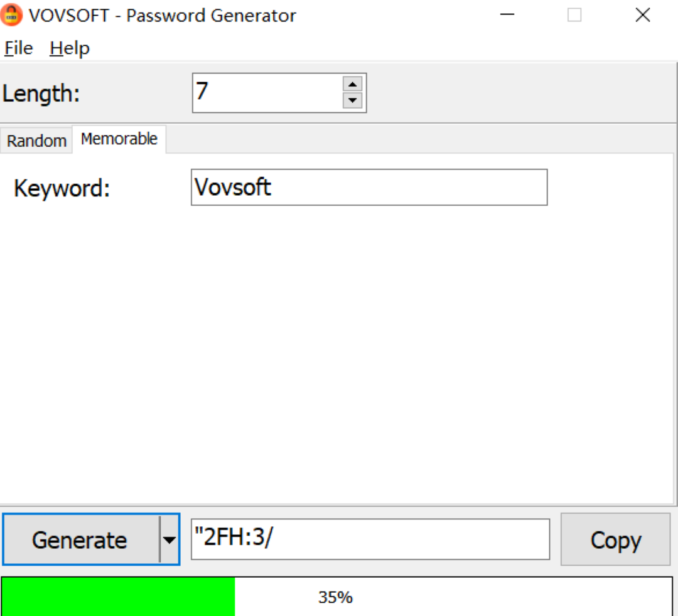Click the 35% strength indicator label
This screenshot has width=678, height=616.
click(x=335, y=597)
